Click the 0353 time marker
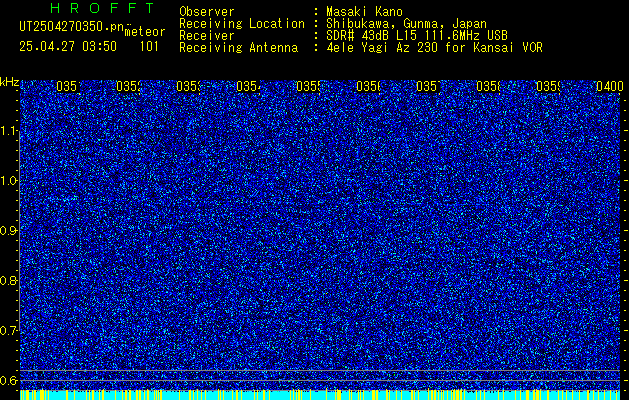 pyautogui.click(x=189, y=87)
